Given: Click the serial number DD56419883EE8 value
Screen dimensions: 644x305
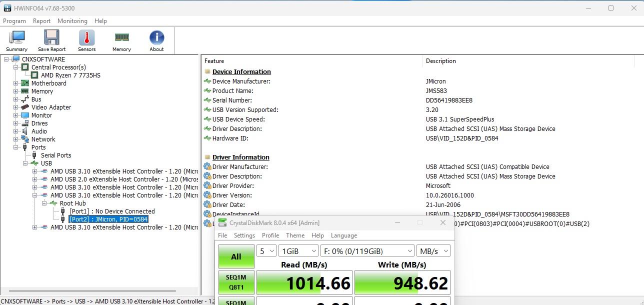Looking at the screenshot, I should coord(449,100).
